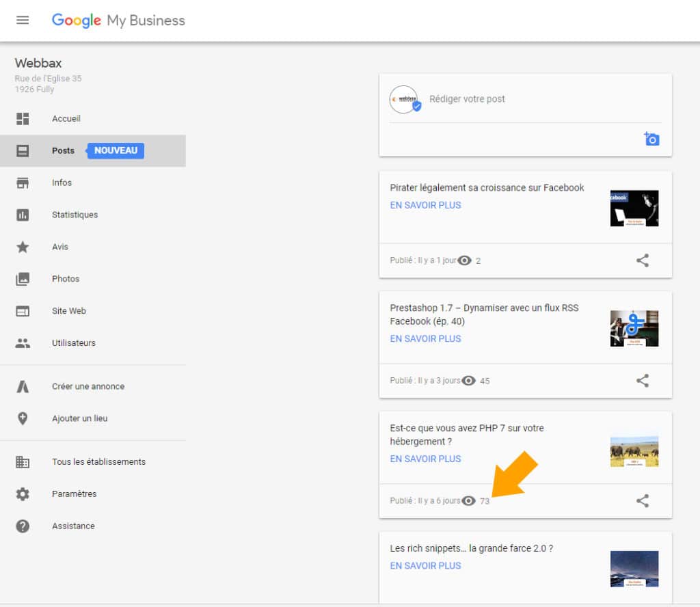Viewport: 700px width, 607px height.
Task: Select Ajouter un lieu
Action: (x=93, y=418)
